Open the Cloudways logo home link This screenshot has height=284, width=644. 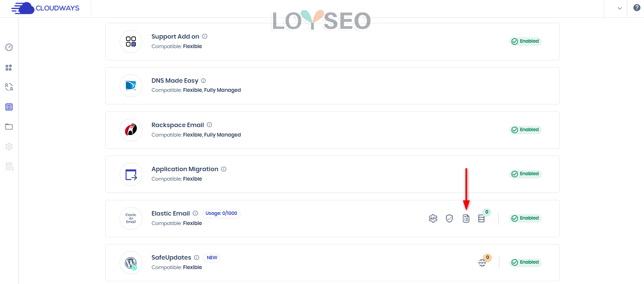[x=45, y=8]
